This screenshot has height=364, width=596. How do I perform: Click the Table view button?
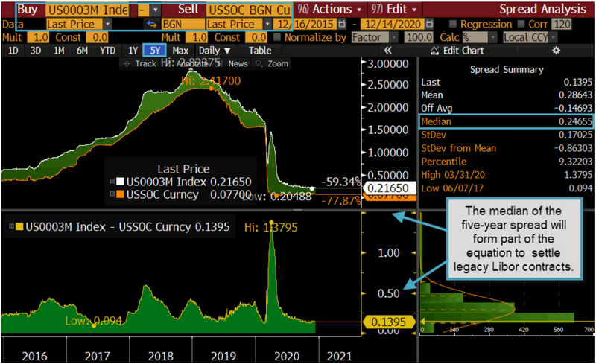point(260,51)
